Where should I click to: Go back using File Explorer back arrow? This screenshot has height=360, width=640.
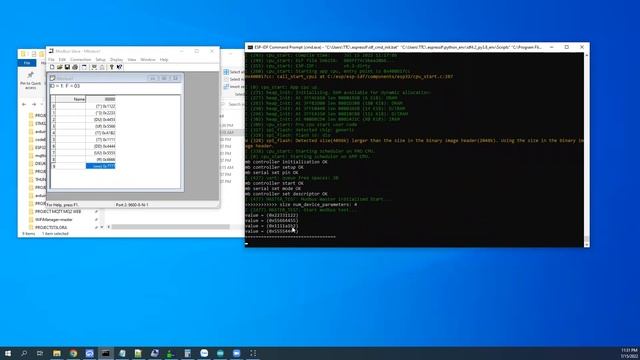(24, 104)
